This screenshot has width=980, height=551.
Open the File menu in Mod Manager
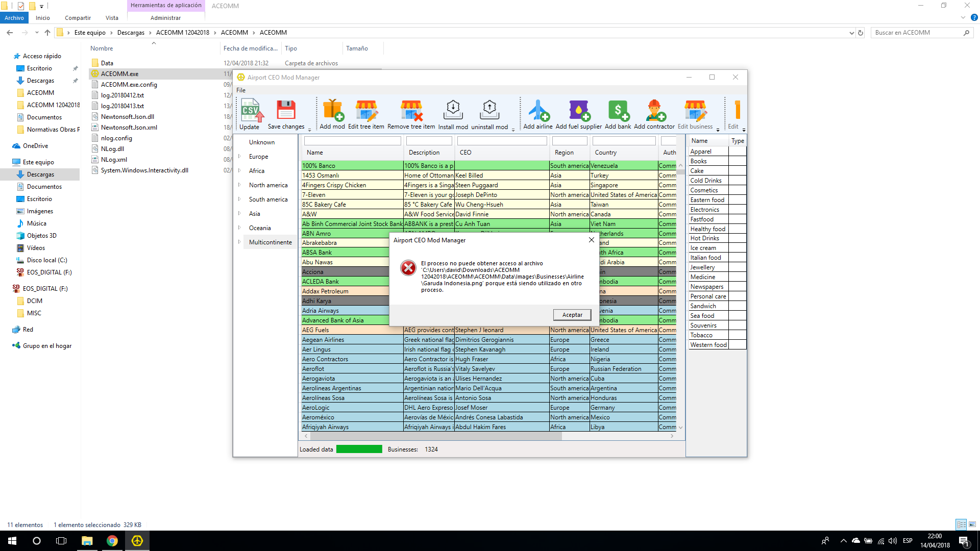[x=241, y=90]
